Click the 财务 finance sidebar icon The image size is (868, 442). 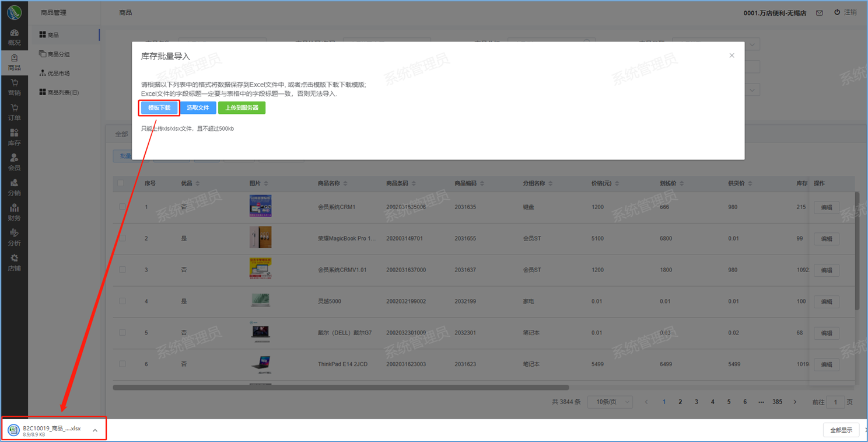click(x=14, y=213)
